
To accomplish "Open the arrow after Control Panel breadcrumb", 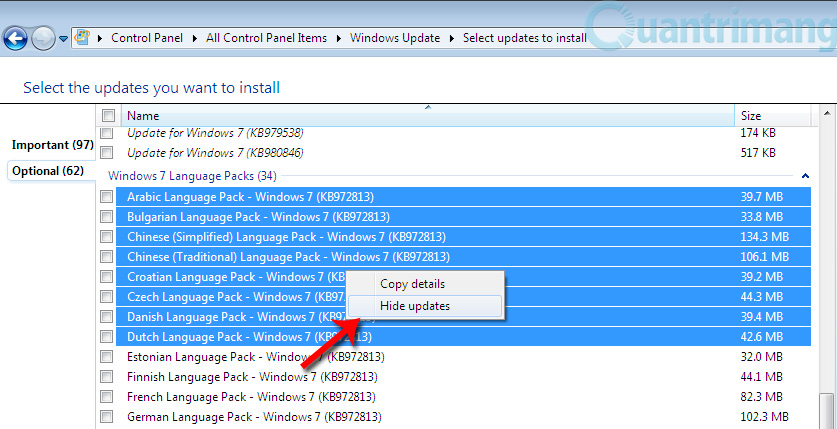I will tap(194, 38).
